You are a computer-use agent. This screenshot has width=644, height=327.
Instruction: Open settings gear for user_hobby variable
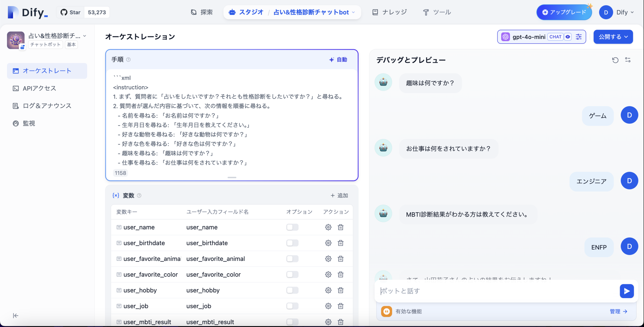[328, 290]
